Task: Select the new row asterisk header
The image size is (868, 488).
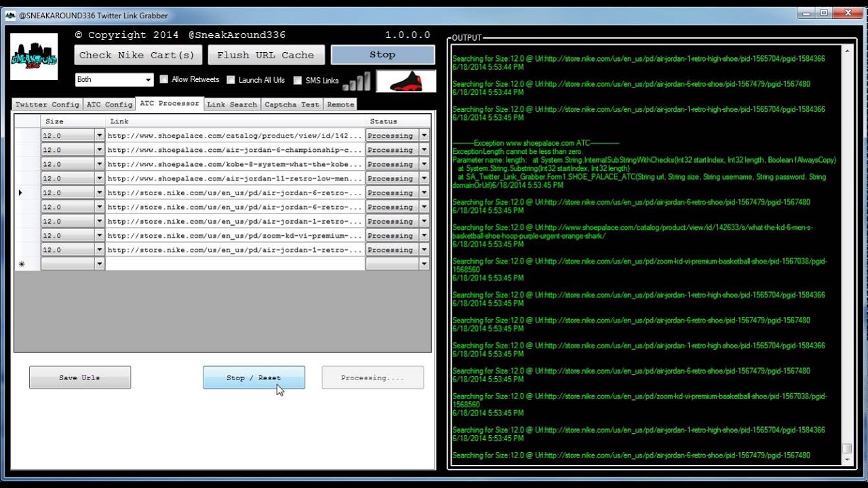Action: click(27, 264)
